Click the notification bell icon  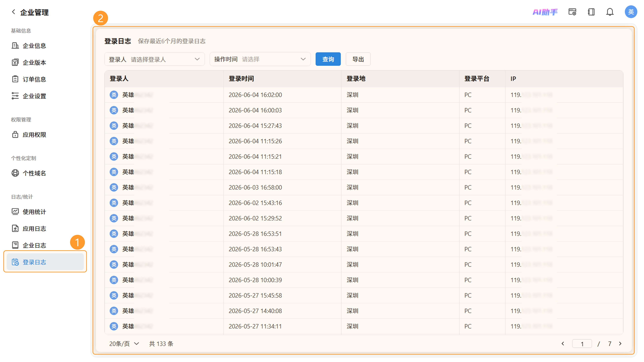[610, 12]
